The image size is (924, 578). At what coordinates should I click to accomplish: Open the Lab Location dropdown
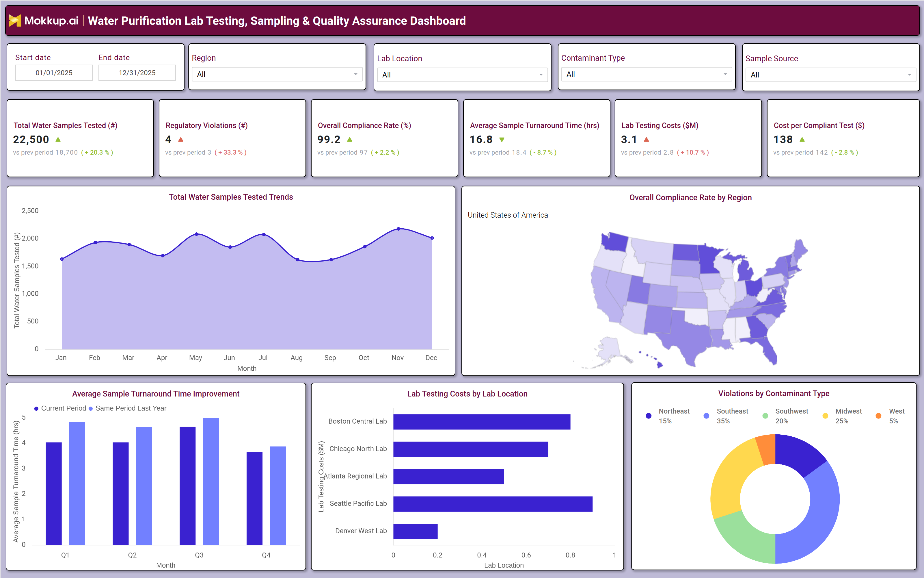(462, 75)
